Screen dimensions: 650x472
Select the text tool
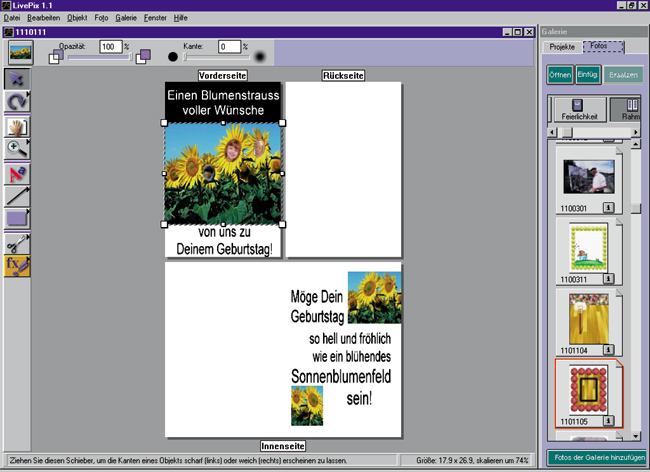(18, 172)
